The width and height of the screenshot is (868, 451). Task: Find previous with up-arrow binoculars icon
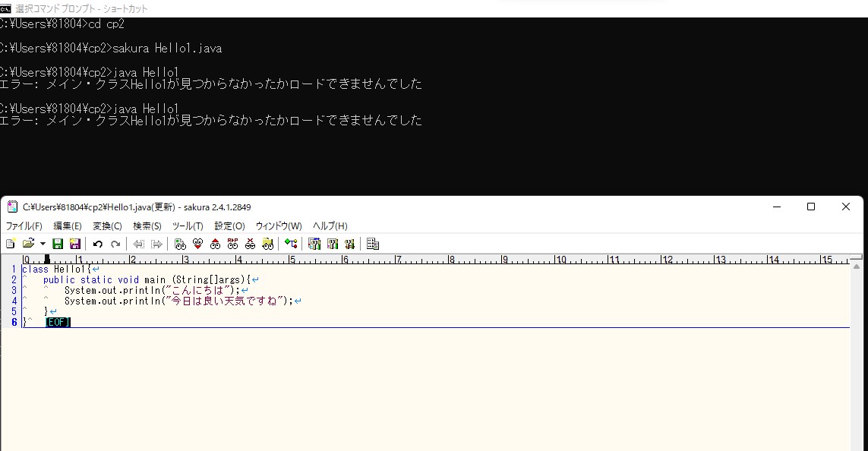click(x=216, y=244)
